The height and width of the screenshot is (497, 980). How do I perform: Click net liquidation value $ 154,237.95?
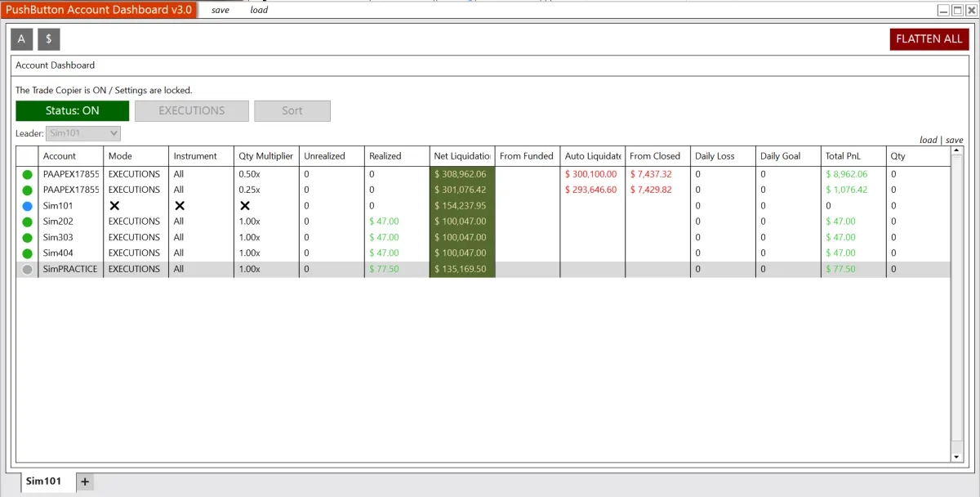(462, 206)
